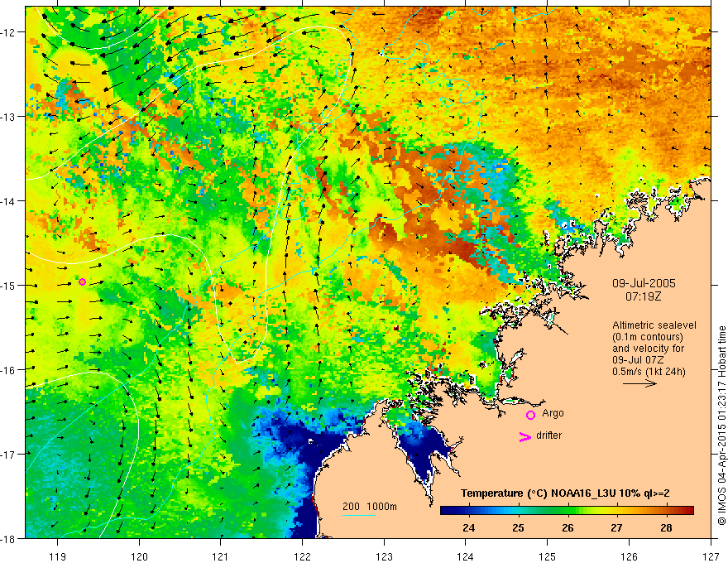
Task: Click the '(0.1m contours)' caption line
Action: point(648,337)
